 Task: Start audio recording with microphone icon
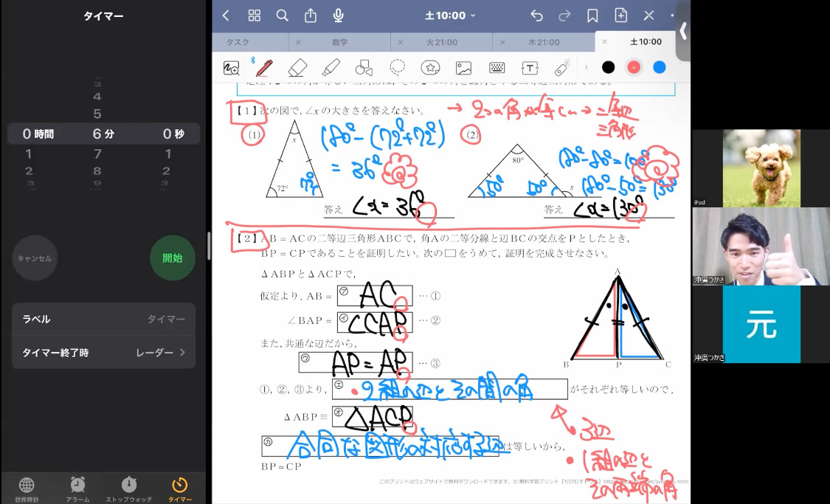pyautogui.click(x=339, y=15)
